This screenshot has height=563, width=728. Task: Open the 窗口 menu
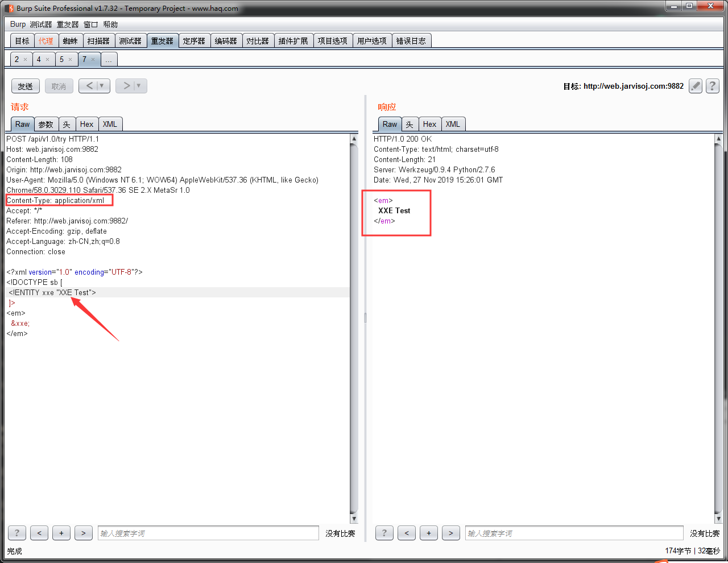pyautogui.click(x=91, y=24)
